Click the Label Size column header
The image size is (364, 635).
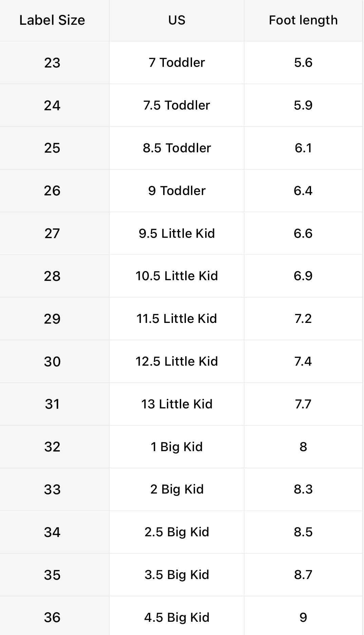click(x=52, y=20)
